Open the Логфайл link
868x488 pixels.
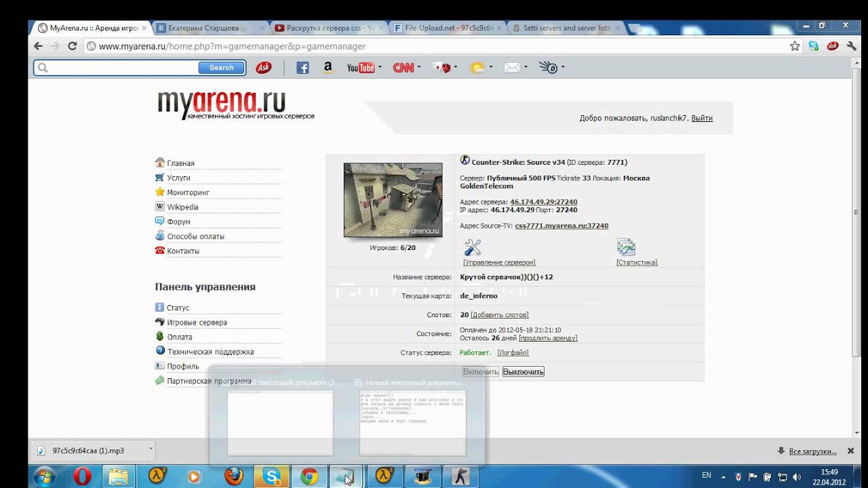(x=513, y=353)
